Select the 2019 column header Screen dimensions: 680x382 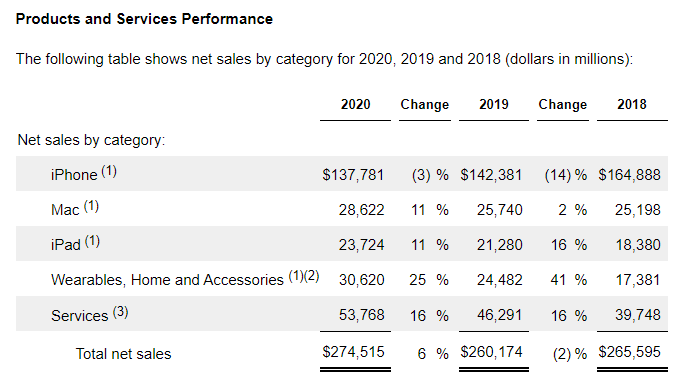[494, 104]
